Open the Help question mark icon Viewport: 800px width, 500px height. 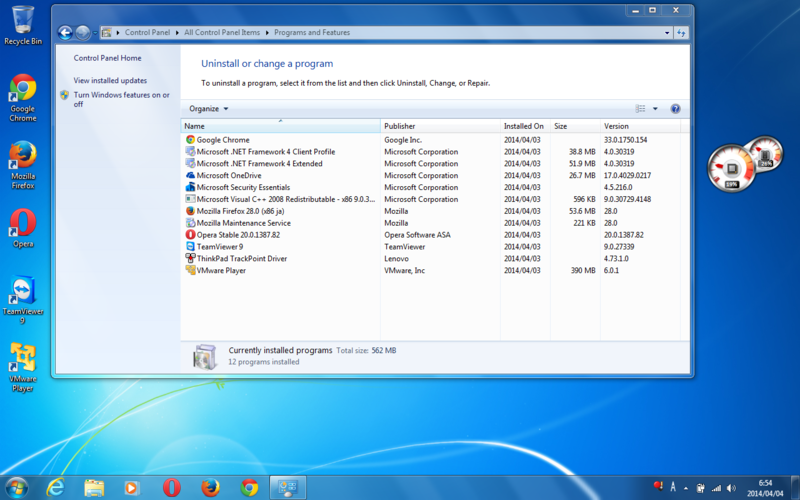click(675, 109)
